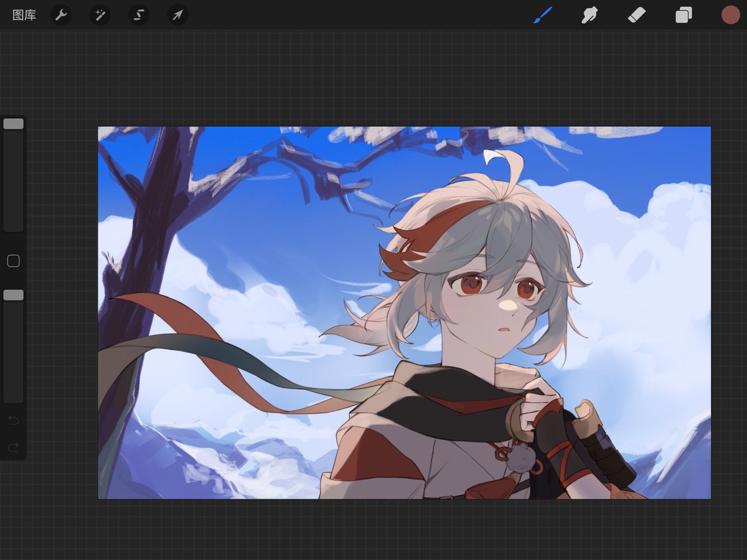Tap the undo arrow in sidebar
Viewport: 747px width, 560px height.
pyautogui.click(x=13, y=421)
